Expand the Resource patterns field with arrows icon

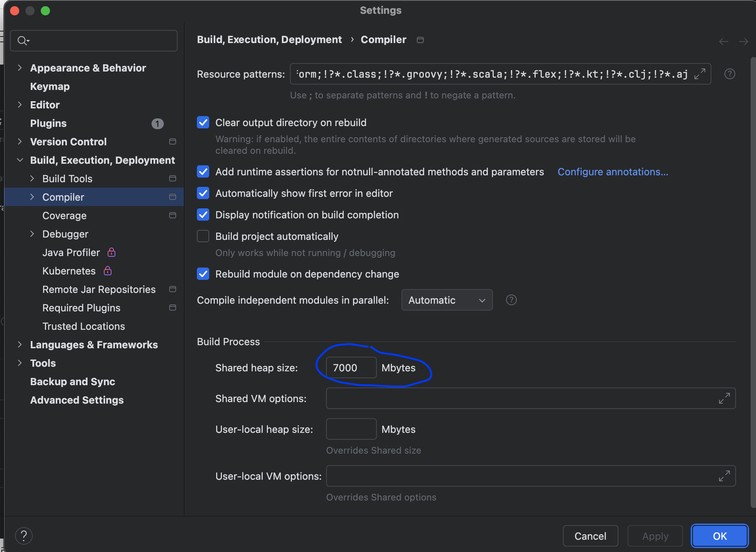pos(700,74)
